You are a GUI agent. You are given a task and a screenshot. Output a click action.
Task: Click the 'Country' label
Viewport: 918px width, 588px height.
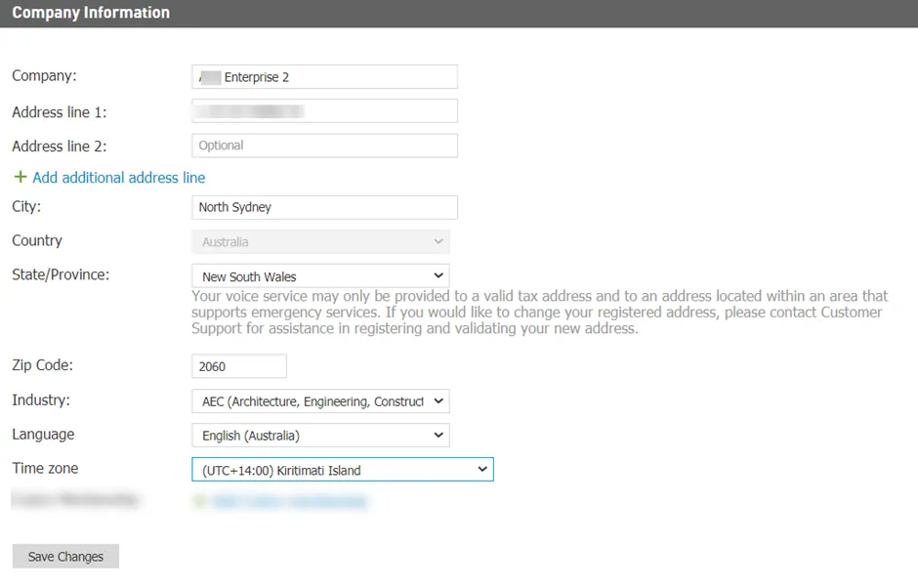point(37,240)
